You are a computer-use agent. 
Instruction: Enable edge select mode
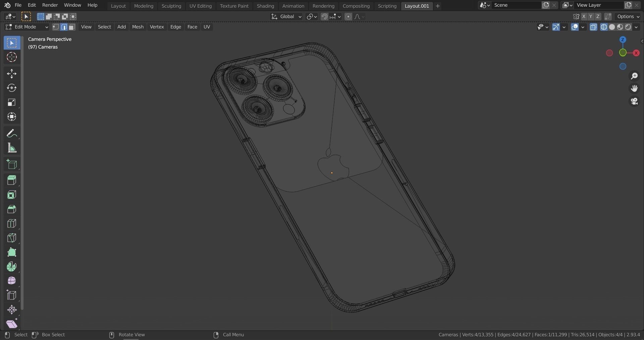click(x=64, y=27)
